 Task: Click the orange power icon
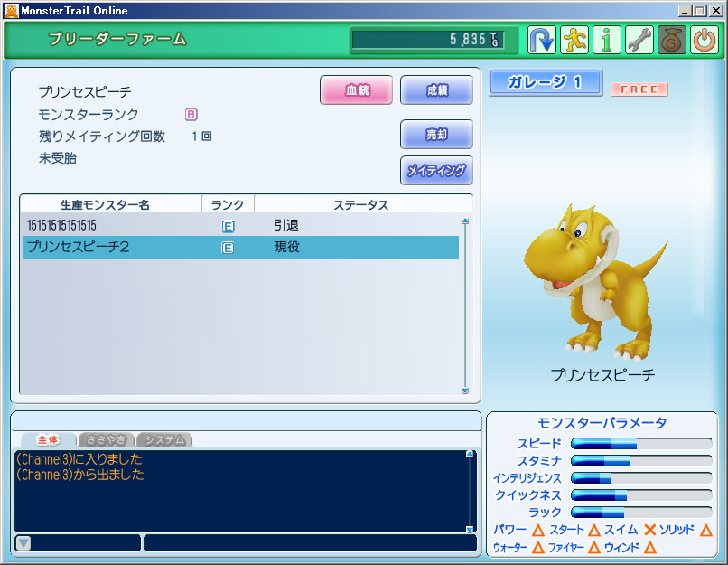(x=705, y=40)
